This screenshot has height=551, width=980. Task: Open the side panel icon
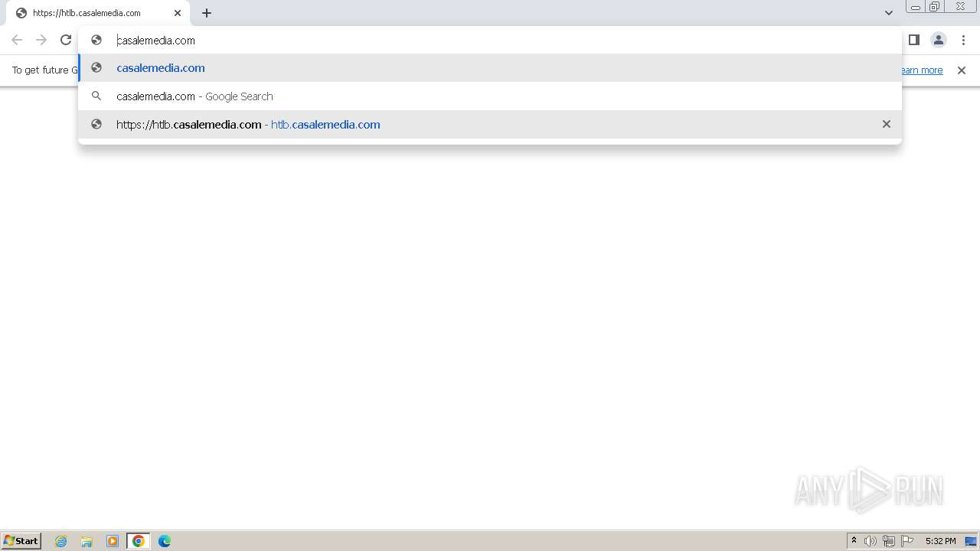tap(913, 40)
